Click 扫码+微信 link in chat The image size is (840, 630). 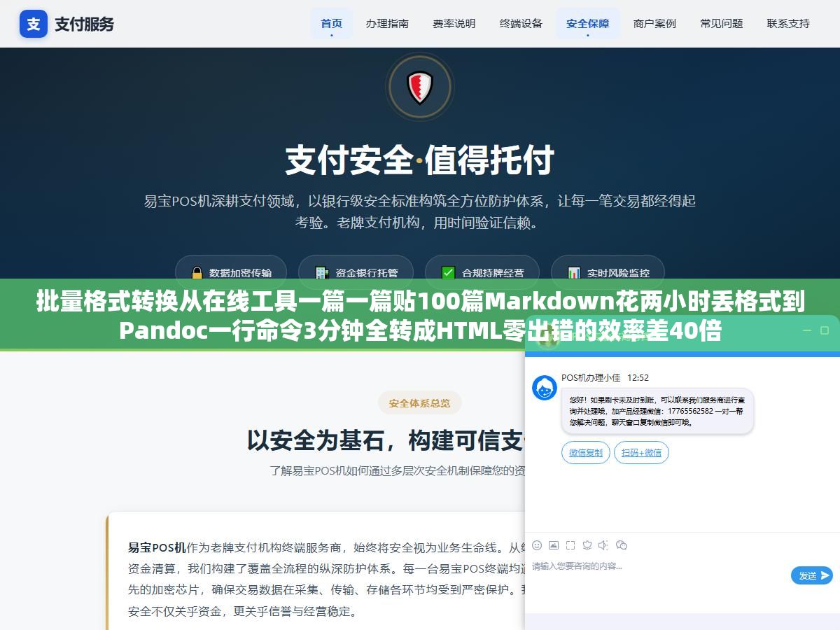tap(641, 453)
